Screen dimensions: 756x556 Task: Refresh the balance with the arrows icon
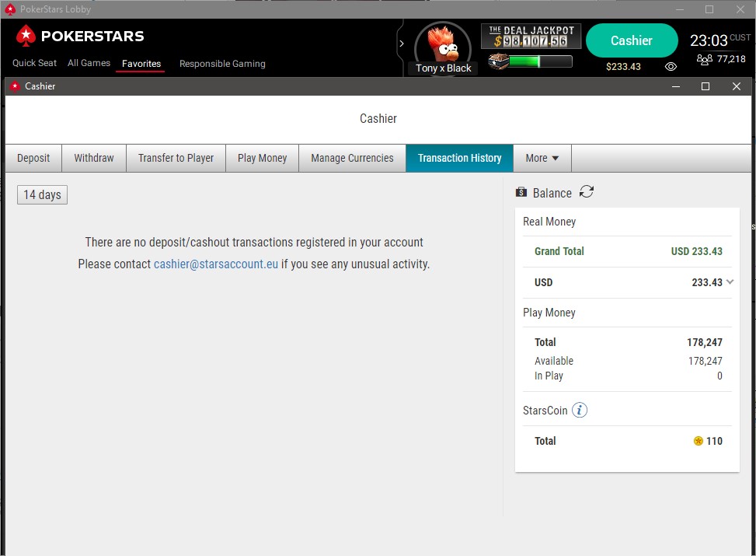(x=587, y=191)
